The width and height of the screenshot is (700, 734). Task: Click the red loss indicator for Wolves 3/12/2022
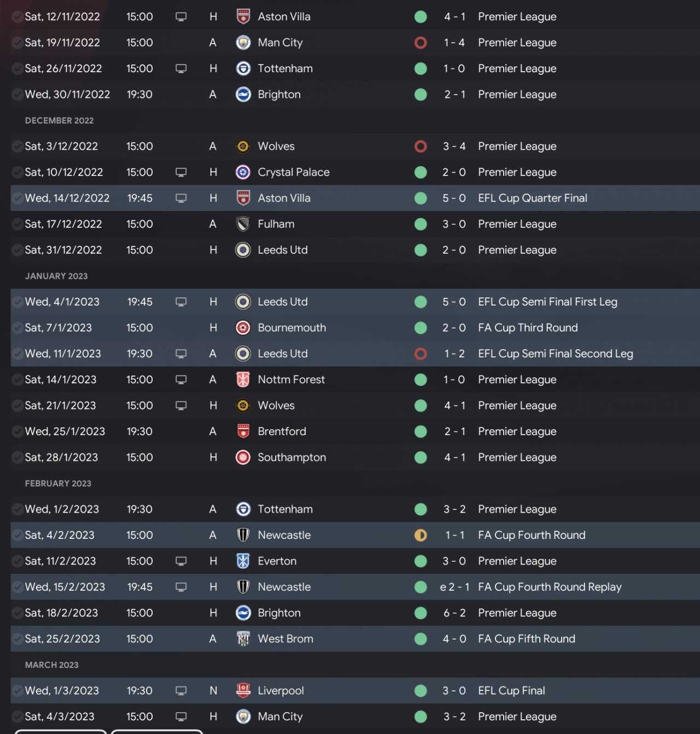(421, 146)
